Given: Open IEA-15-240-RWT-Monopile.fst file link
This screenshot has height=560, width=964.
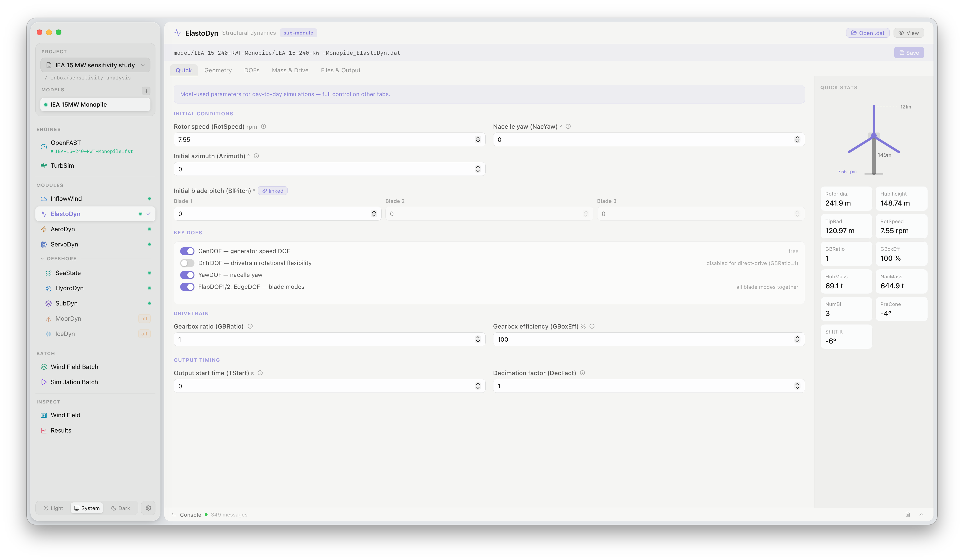Looking at the screenshot, I should pos(94,151).
